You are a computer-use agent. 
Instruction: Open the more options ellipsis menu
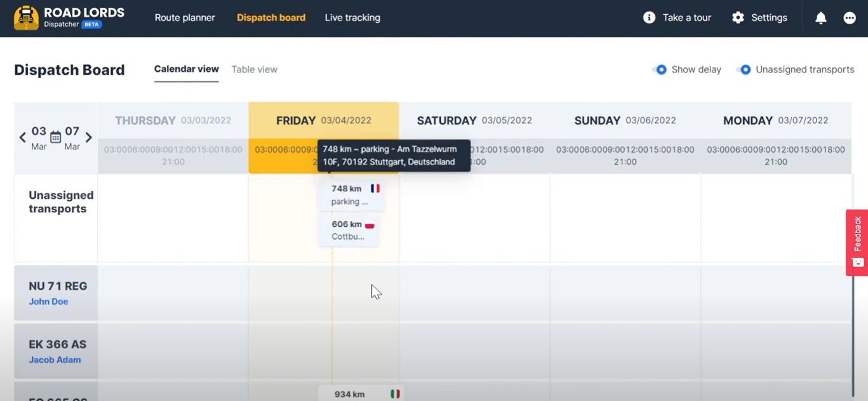pos(849,17)
